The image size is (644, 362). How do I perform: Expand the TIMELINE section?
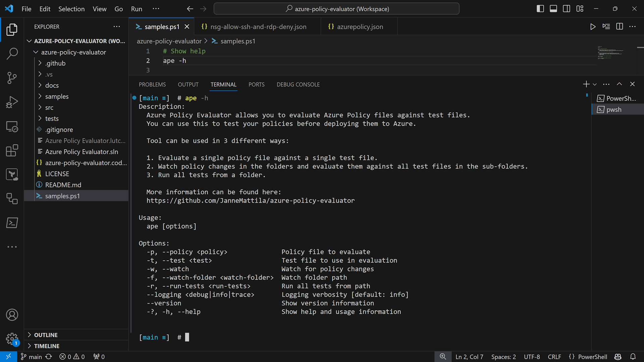pyautogui.click(x=76, y=346)
